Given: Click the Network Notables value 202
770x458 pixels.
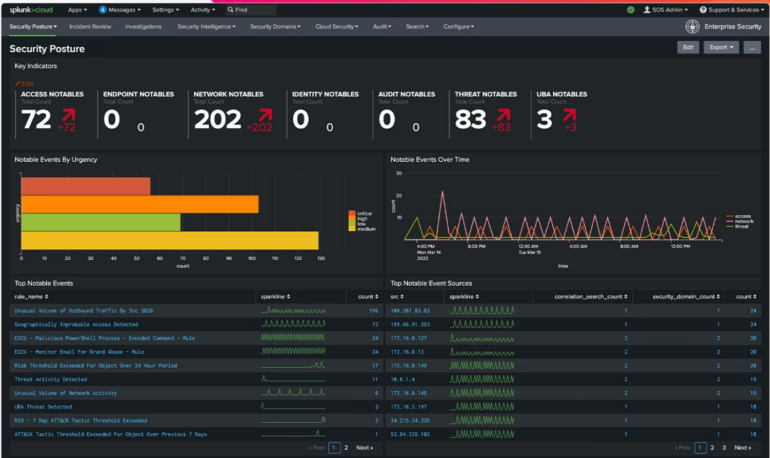Looking at the screenshot, I should [x=218, y=119].
